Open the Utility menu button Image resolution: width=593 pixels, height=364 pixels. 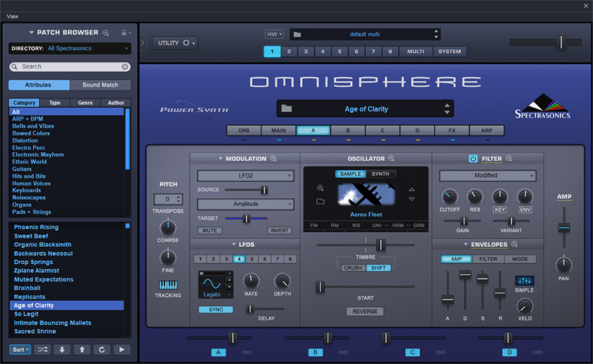click(x=174, y=43)
